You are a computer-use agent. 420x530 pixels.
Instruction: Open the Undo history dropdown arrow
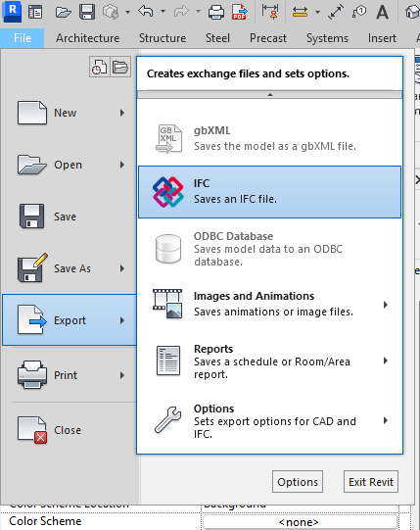(x=163, y=12)
